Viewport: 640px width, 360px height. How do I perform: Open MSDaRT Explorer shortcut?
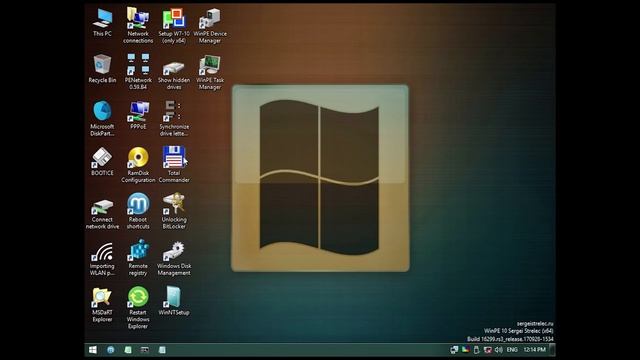pyautogui.click(x=102, y=305)
